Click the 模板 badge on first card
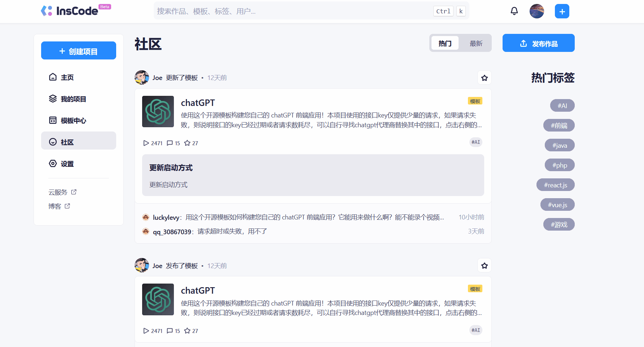644x347 pixels. (475, 101)
